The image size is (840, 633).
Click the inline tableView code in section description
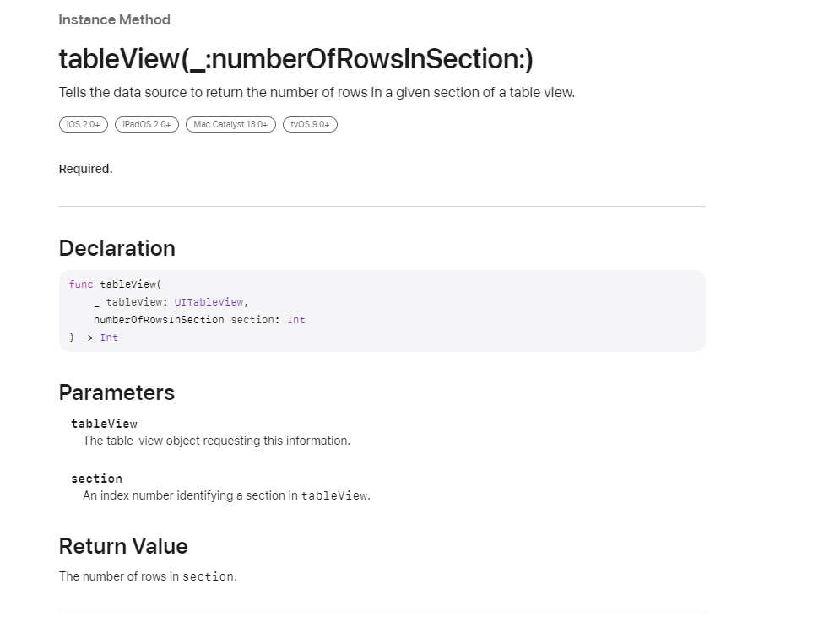pos(334,496)
